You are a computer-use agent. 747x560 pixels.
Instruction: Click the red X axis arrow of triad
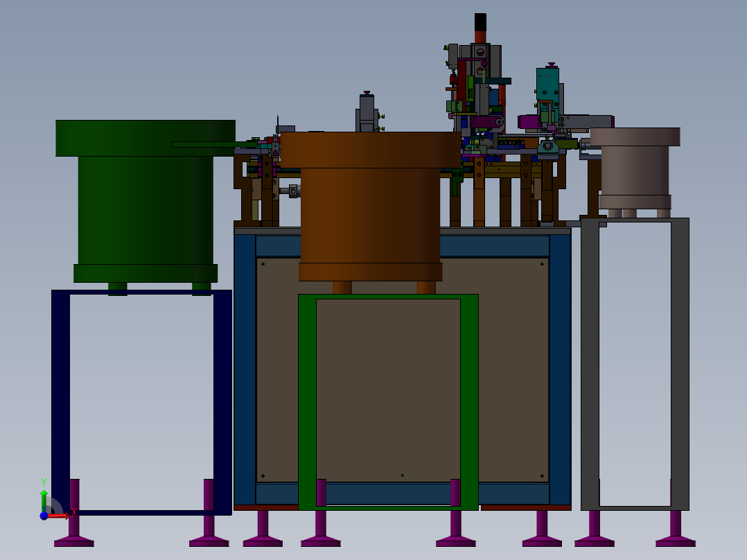click(x=58, y=515)
